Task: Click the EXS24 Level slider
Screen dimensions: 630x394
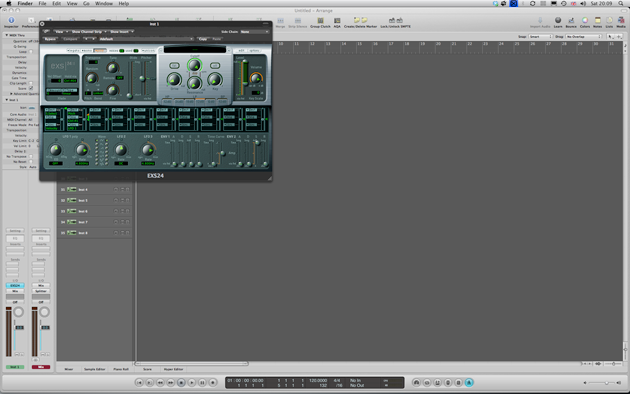Action: pyautogui.click(x=245, y=73)
